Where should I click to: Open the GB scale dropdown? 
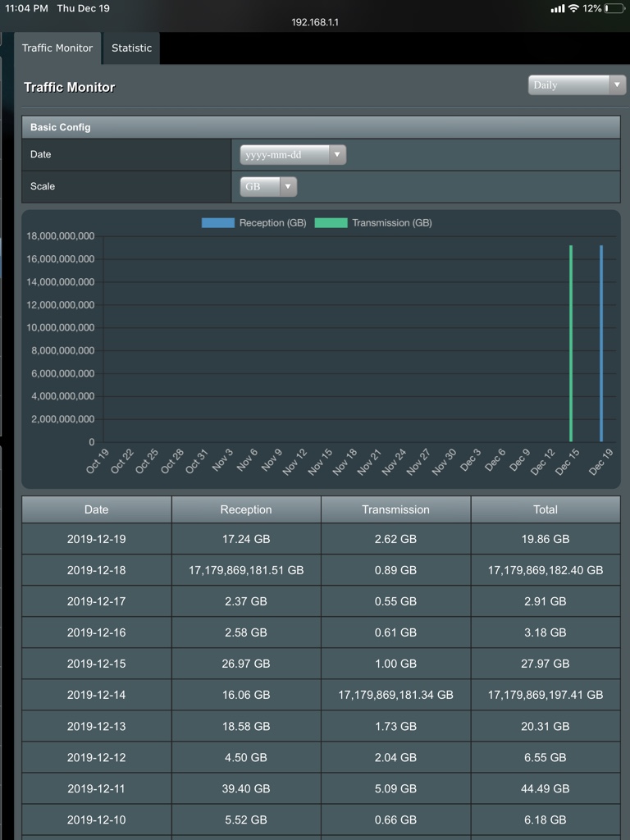tap(268, 186)
